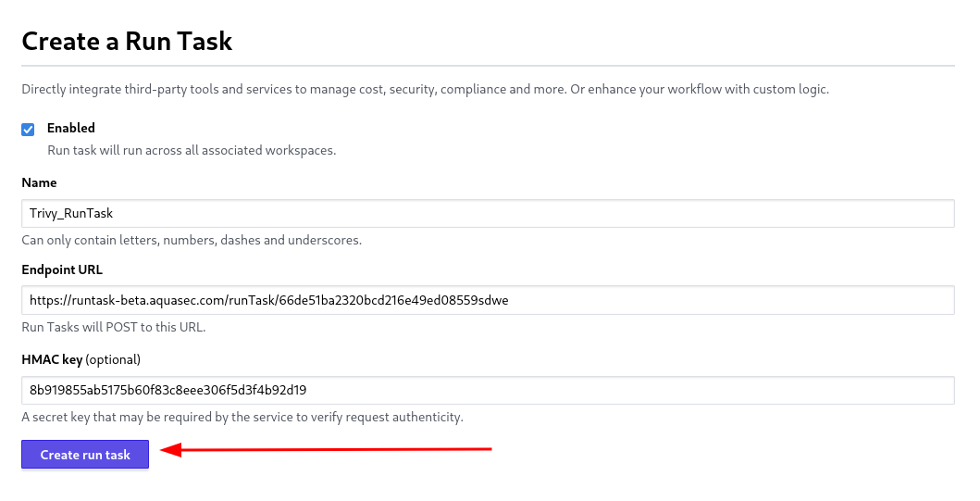The width and height of the screenshot is (980, 501).
Task: Click the "Run Tasks will POST" hint text
Action: coord(113,328)
